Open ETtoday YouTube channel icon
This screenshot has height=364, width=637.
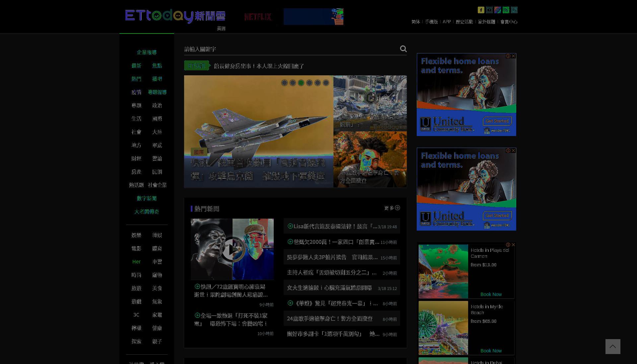pos(489,10)
